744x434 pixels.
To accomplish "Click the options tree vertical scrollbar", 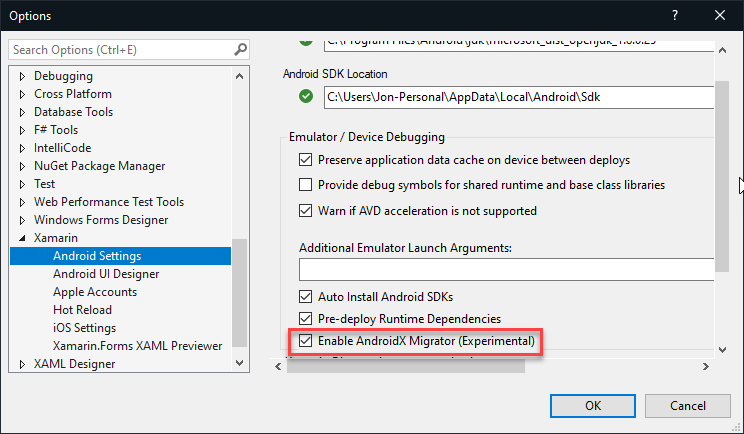I will 239,290.
